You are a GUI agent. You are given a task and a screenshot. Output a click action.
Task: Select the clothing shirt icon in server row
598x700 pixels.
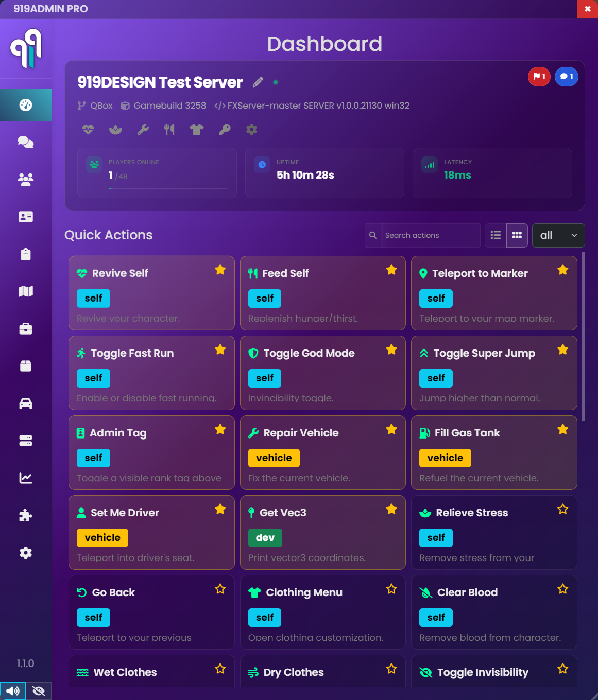[197, 130]
